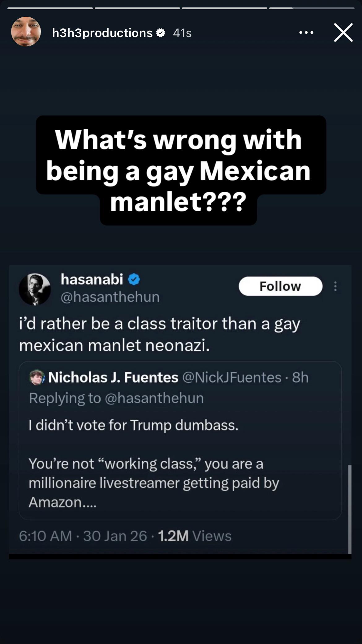Click @hasanthehun in the "Replying to" line

point(154,398)
